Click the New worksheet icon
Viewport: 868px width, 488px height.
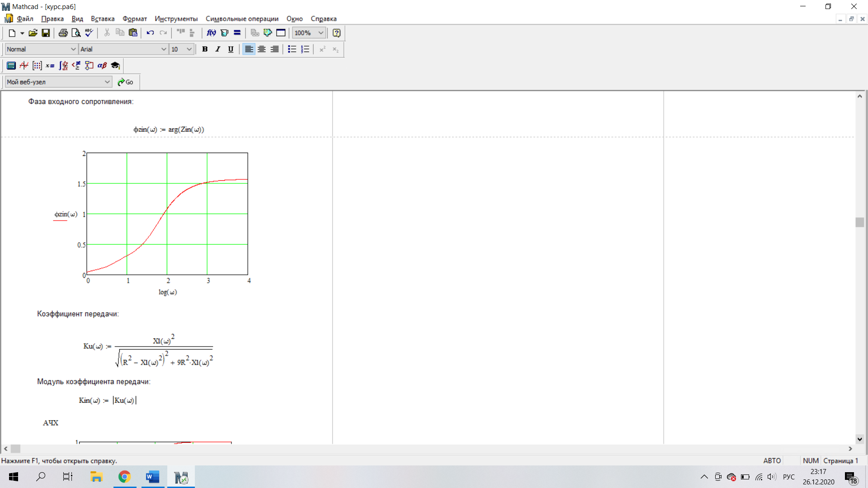[x=12, y=33]
